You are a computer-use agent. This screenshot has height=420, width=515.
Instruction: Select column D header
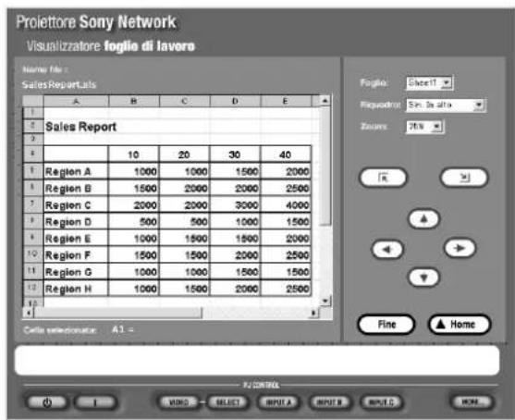[x=235, y=101]
